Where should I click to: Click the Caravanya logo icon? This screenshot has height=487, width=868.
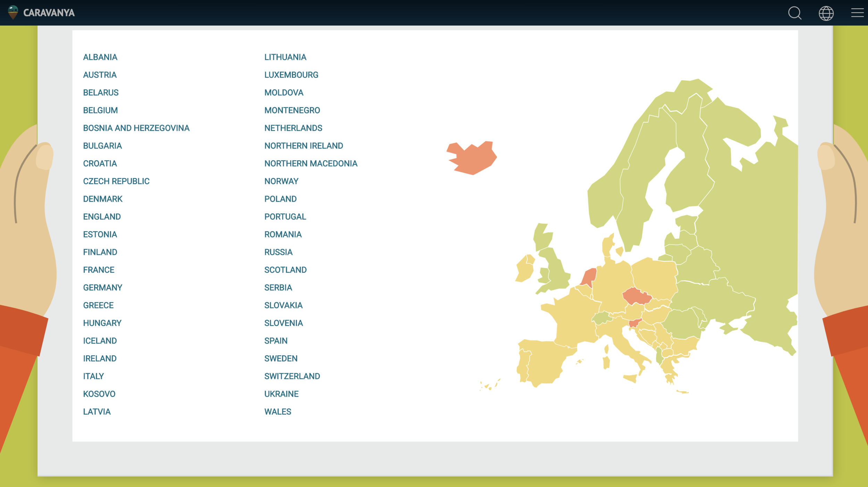point(13,13)
